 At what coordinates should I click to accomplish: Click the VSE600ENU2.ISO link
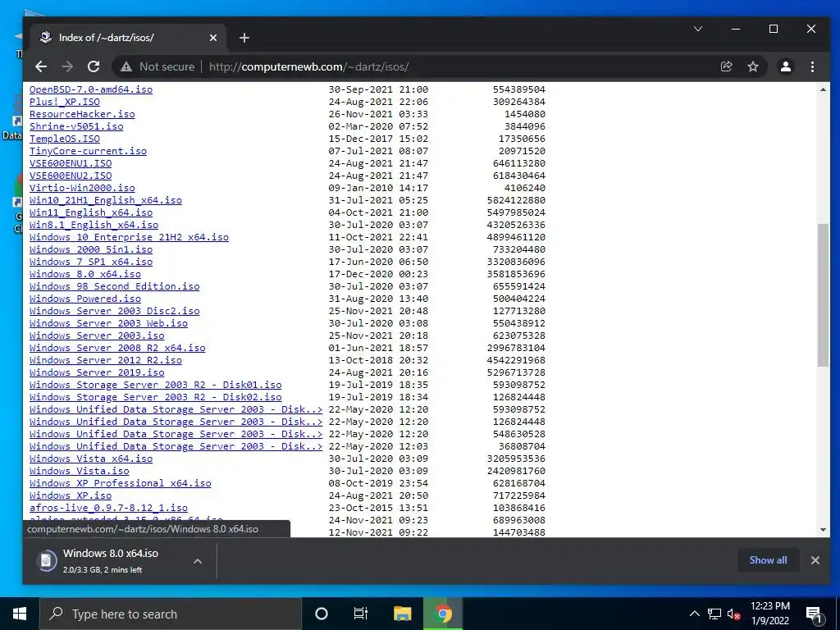(x=71, y=176)
